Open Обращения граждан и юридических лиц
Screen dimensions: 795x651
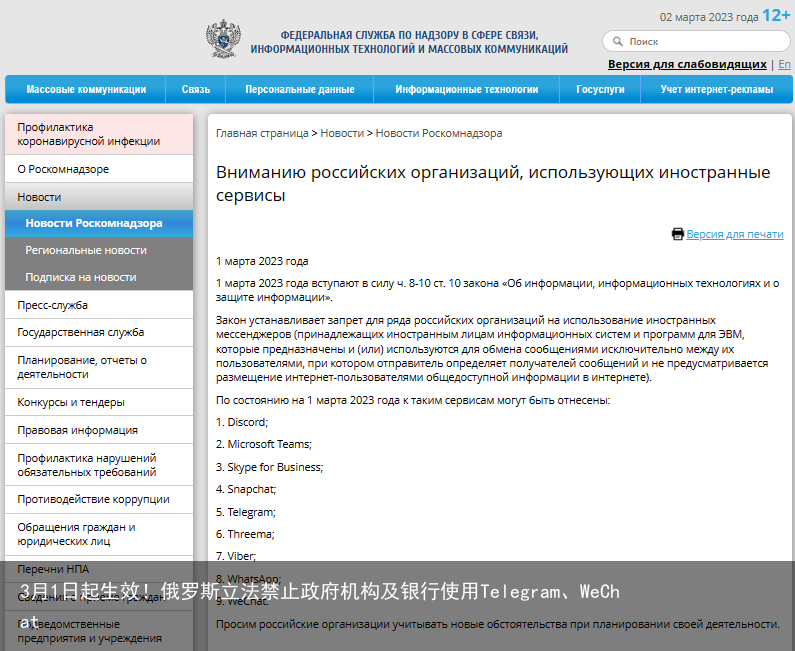click(x=99, y=534)
